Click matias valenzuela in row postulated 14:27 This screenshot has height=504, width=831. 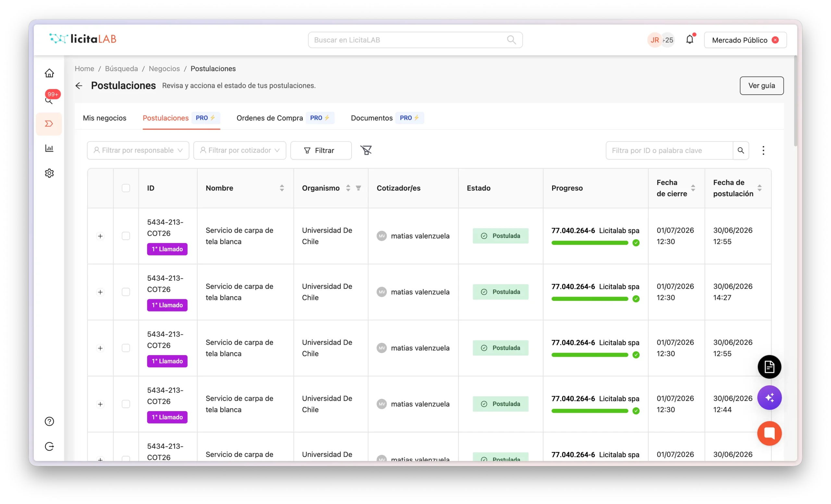[x=420, y=292]
